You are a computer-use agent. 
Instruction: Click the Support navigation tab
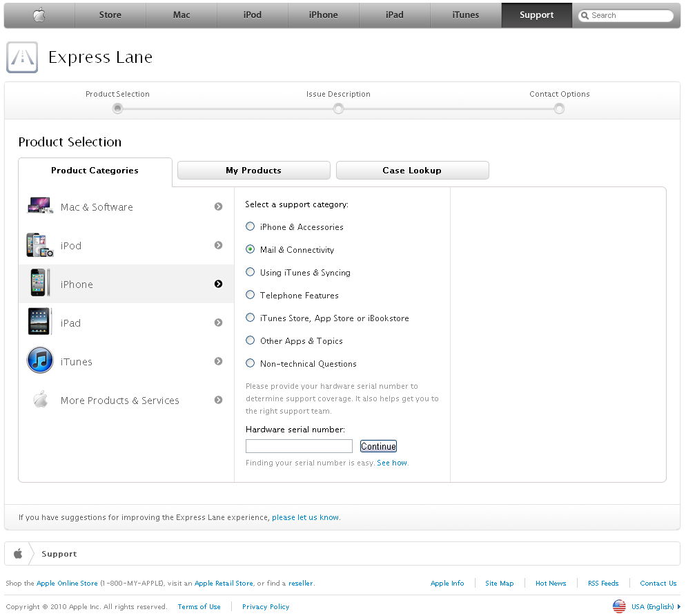tap(537, 15)
